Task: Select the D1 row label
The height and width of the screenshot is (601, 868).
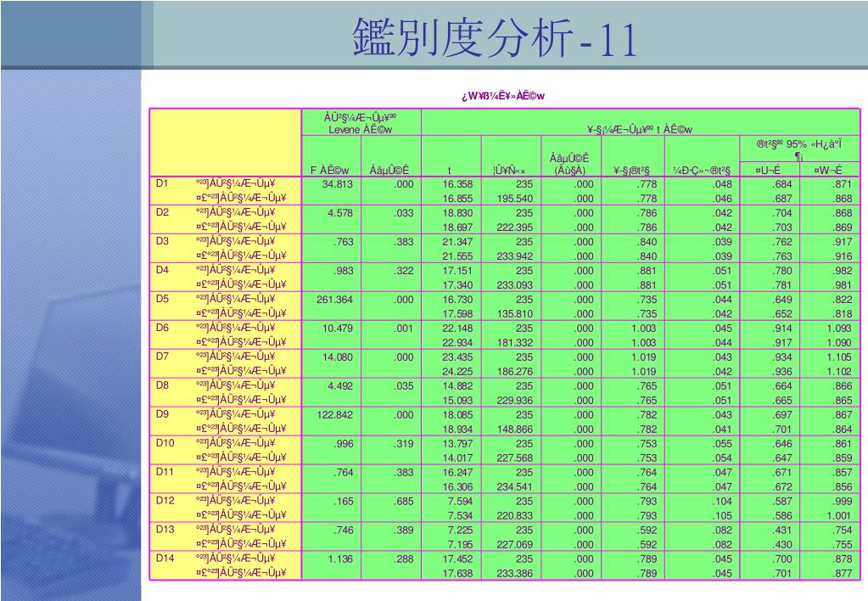Action: coord(162,183)
